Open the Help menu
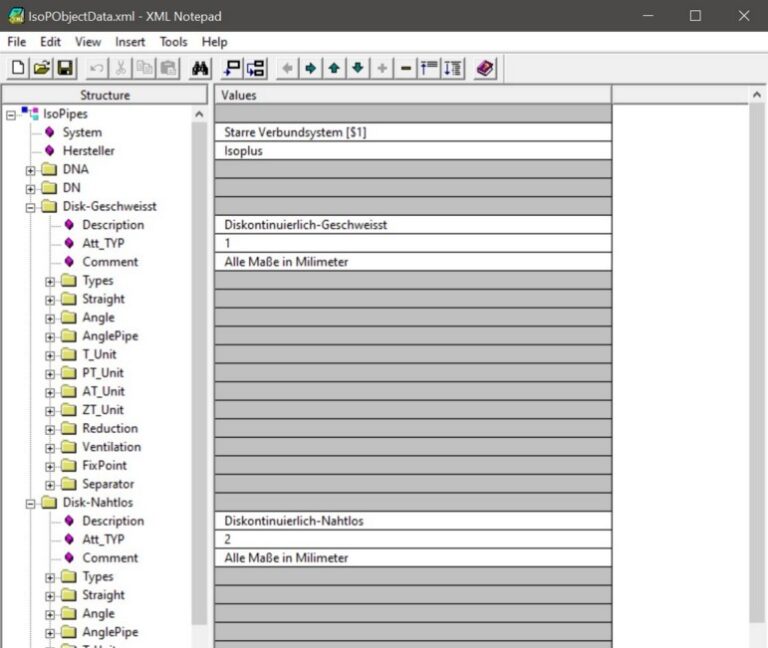768x648 pixels. (215, 42)
